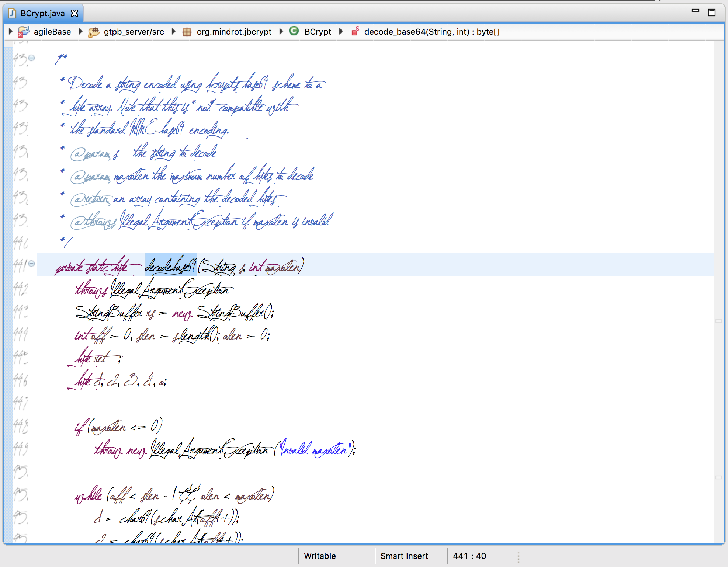The height and width of the screenshot is (567, 728).
Task: Select agileBase in the breadcrumb
Action: pos(52,32)
